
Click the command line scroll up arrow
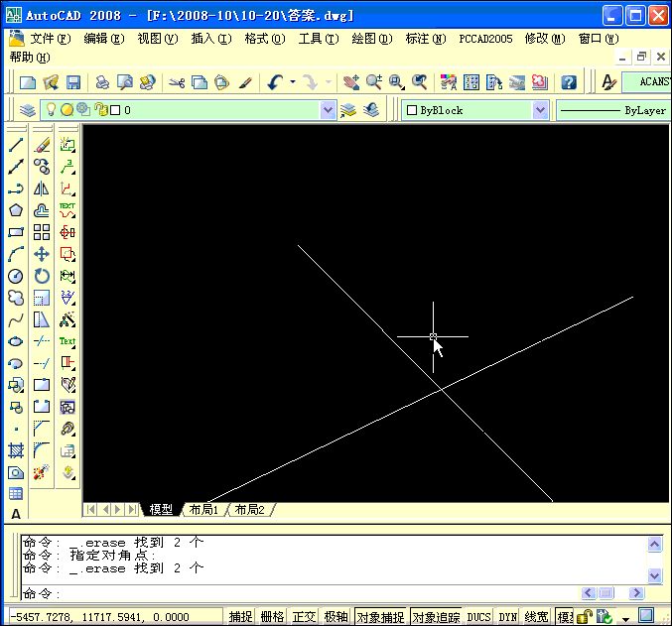pyautogui.click(x=654, y=545)
